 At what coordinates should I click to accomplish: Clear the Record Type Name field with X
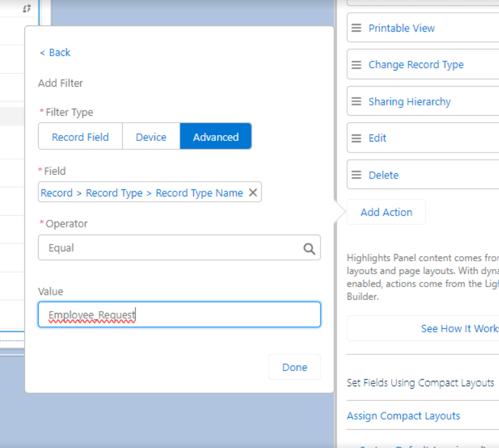pos(253,193)
